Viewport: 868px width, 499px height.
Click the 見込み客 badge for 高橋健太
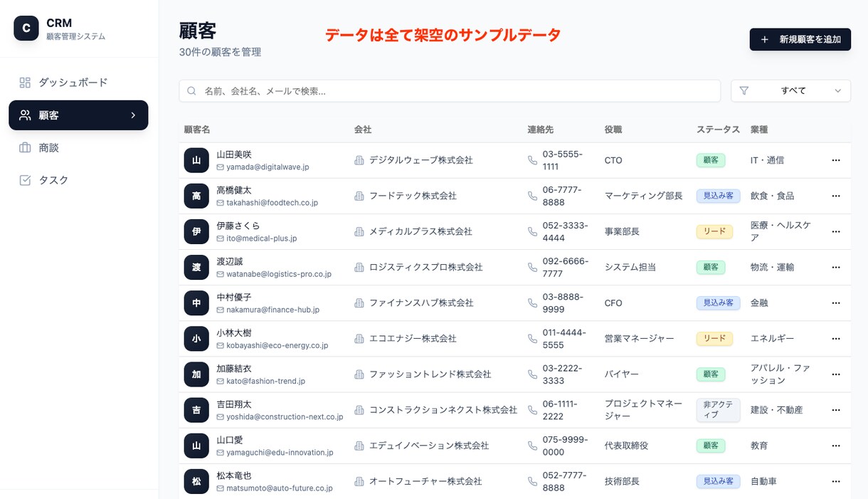(719, 196)
